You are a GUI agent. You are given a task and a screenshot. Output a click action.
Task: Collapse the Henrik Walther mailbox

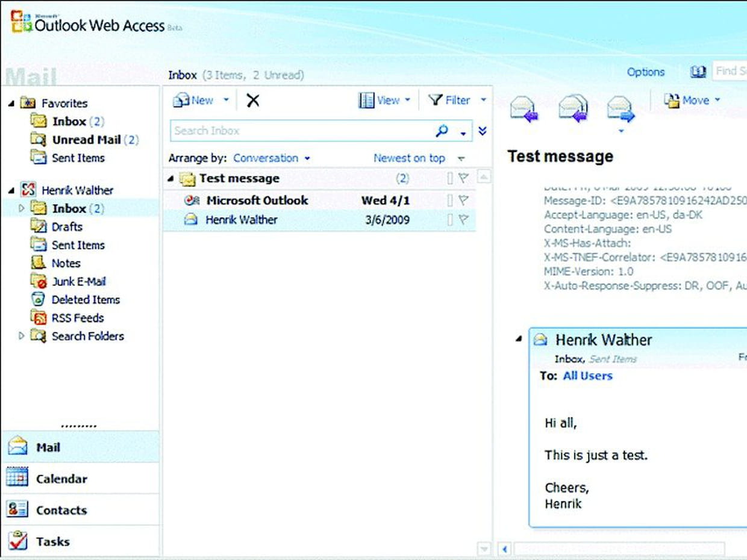coord(11,190)
